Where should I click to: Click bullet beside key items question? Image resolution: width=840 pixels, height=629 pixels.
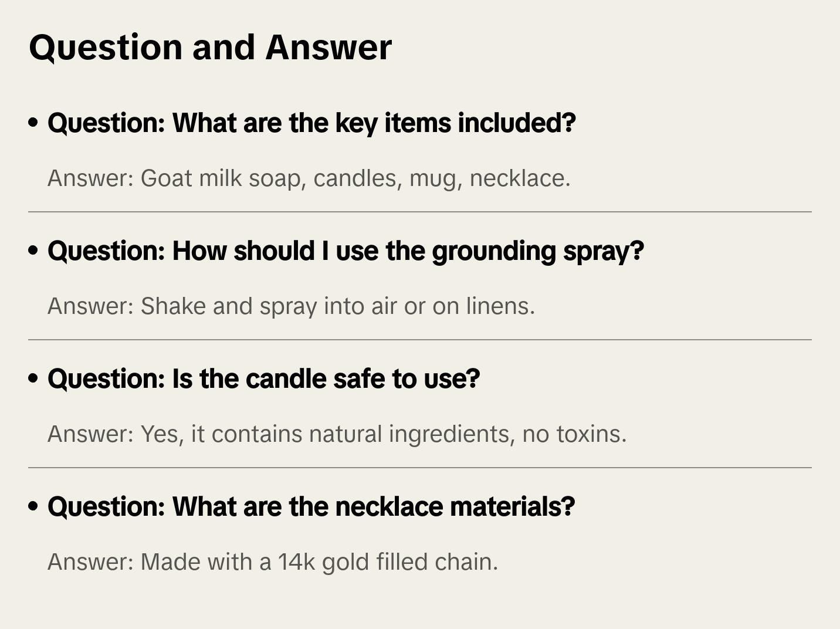tap(33, 123)
